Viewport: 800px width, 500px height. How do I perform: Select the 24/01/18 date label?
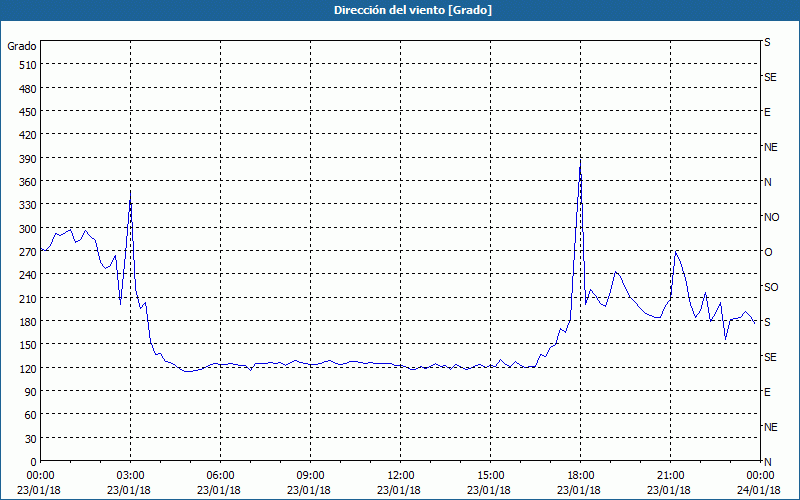(759, 490)
